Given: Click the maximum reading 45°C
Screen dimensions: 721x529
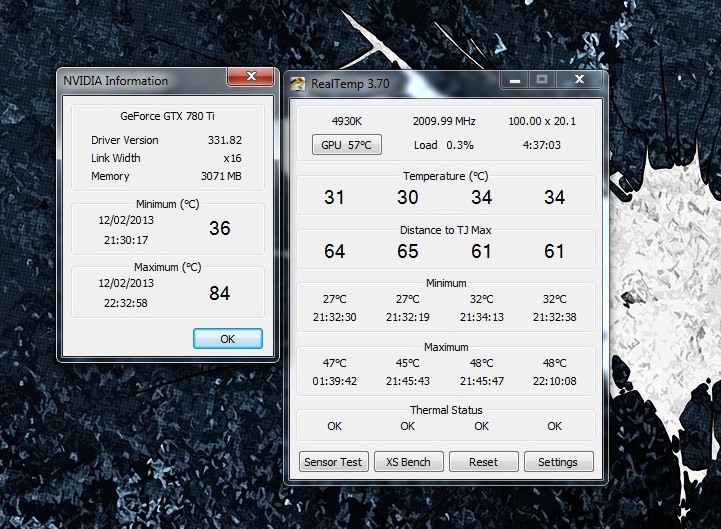Looking at the screenshot, I should coord(408,363).
